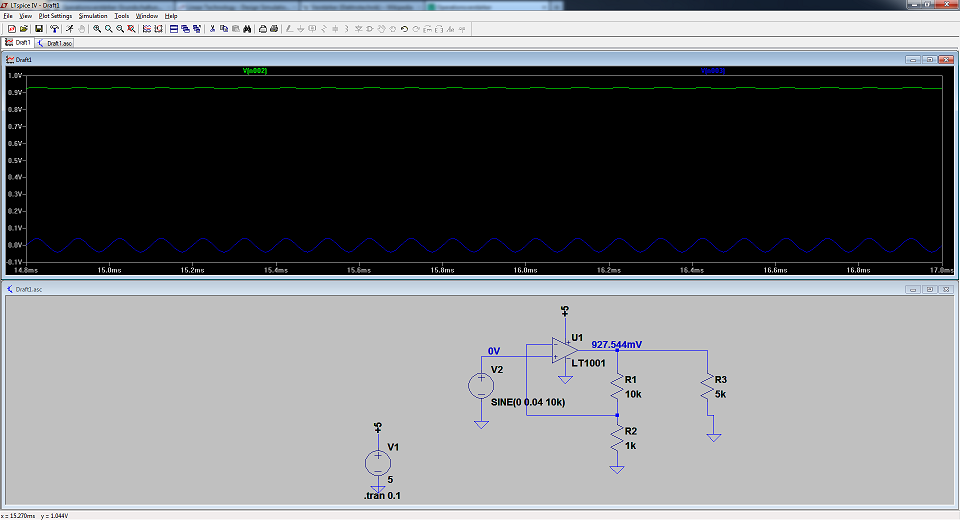Click the SINE(0 0.04 10k) source value

(528, 402)
